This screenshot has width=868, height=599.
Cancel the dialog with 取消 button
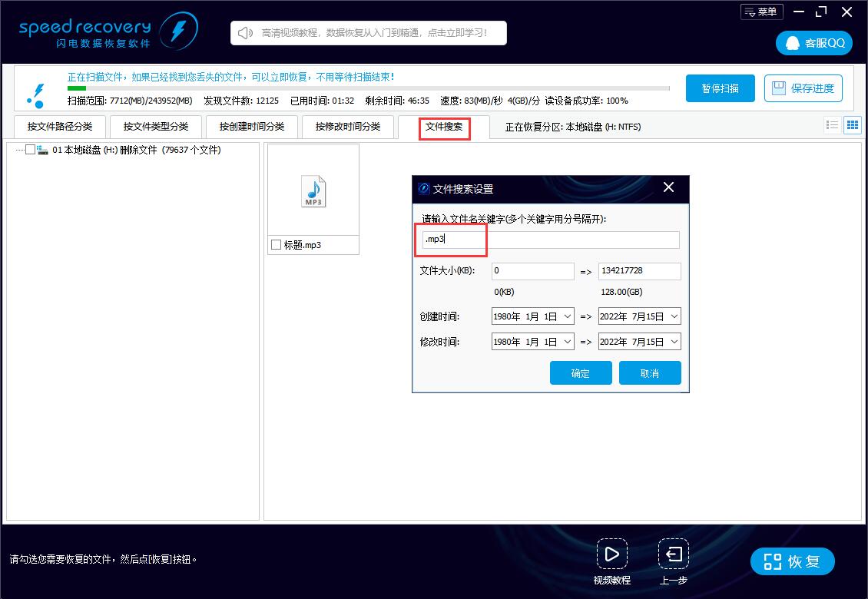[x=650, y=373]
